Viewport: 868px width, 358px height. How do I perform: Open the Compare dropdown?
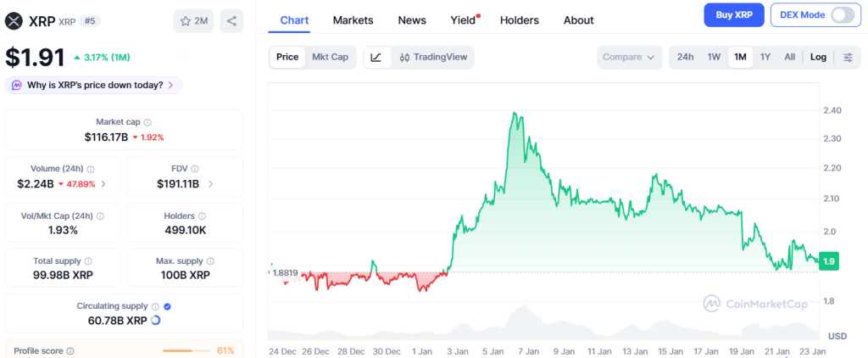(629, 57)
